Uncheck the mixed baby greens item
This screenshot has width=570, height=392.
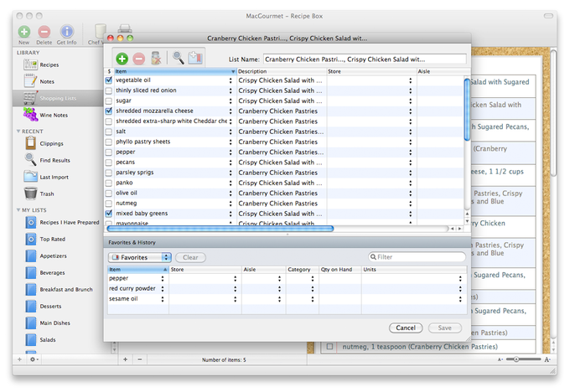point(108,214)
